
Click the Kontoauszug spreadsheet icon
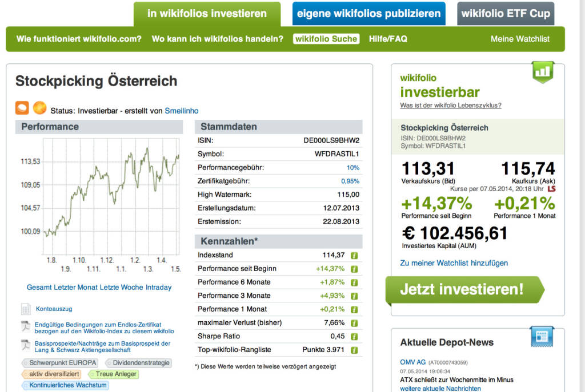click(x=26, y=309)
